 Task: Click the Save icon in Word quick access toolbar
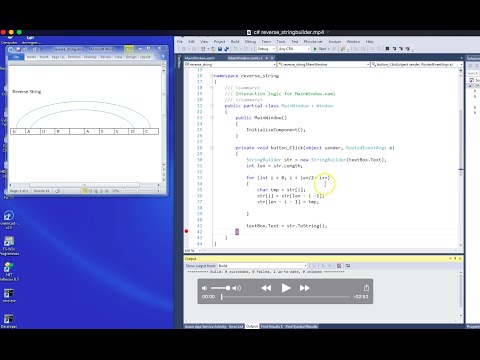click(x=18, y=49)
